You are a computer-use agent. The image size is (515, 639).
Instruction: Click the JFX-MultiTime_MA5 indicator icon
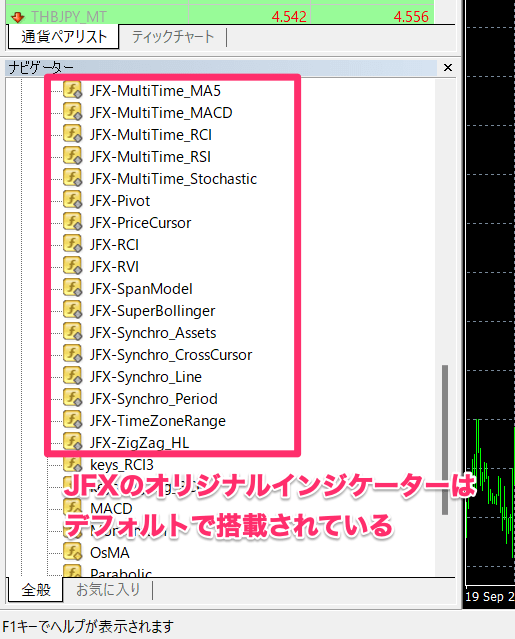73,90
